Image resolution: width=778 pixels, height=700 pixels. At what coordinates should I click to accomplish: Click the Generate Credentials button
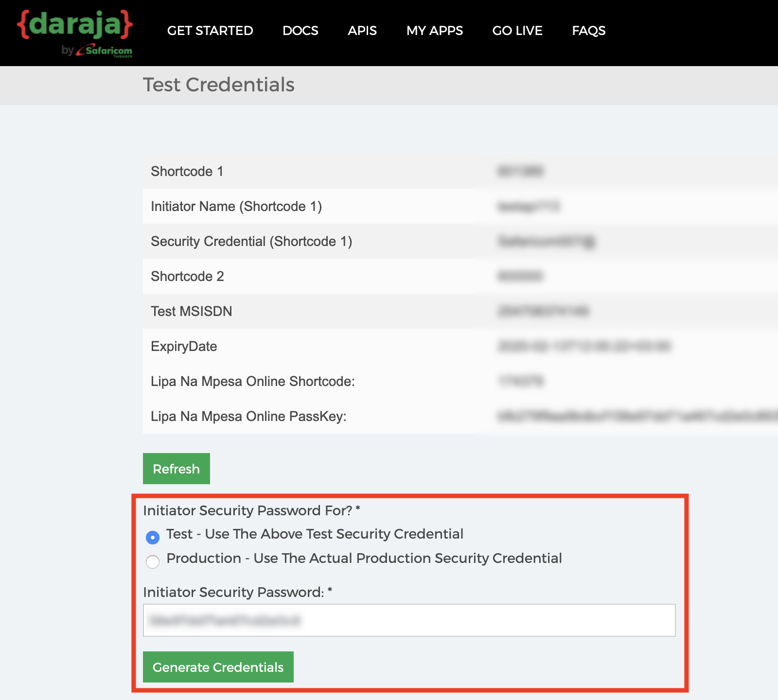click(218, 667)
